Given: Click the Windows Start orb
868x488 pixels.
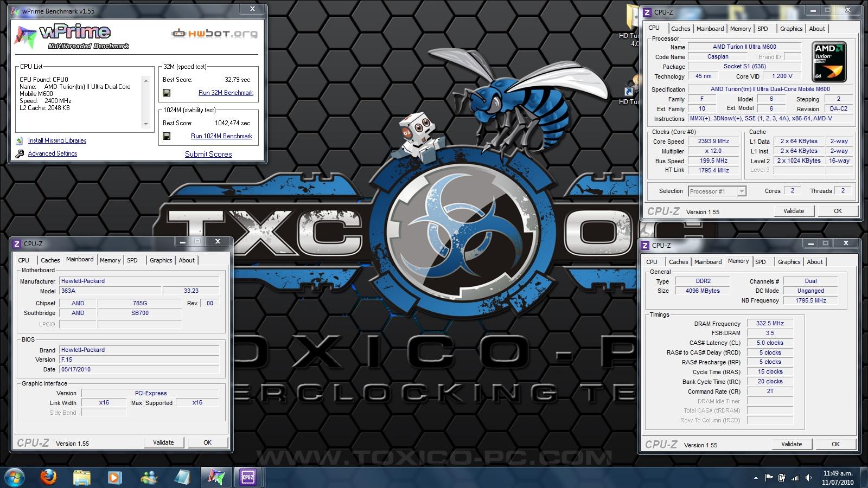Looking at the screenshot, I should coord(15,477).
